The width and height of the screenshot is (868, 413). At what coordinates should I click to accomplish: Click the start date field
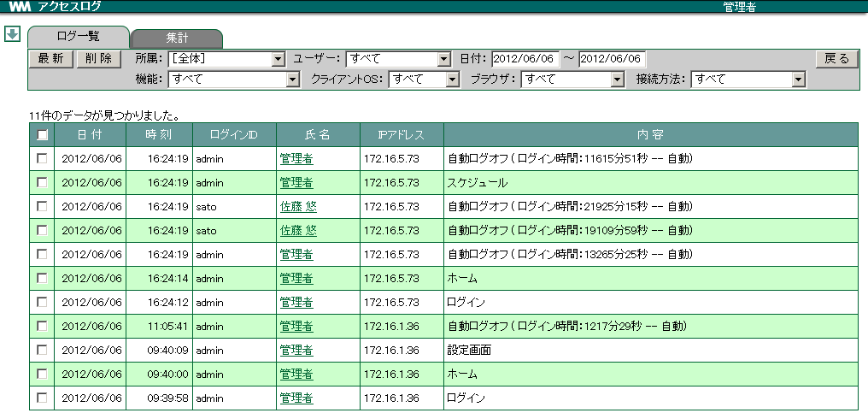525,59
